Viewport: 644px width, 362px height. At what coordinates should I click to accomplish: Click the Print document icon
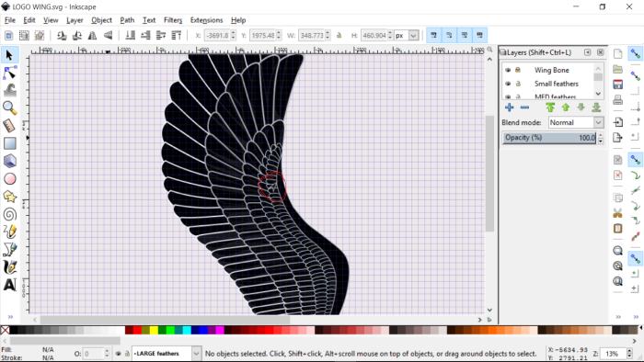click(617, 99)
